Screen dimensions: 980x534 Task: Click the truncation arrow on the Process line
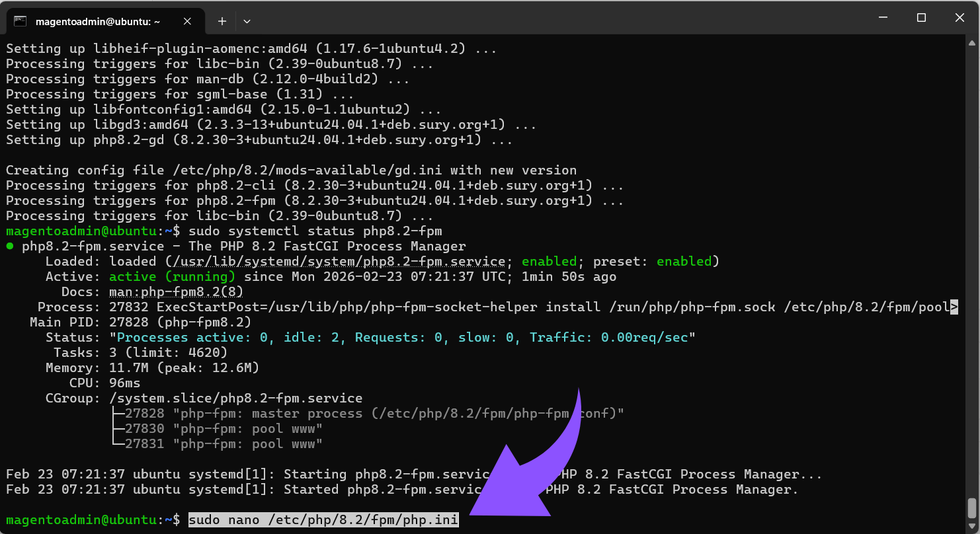[954, 307]
